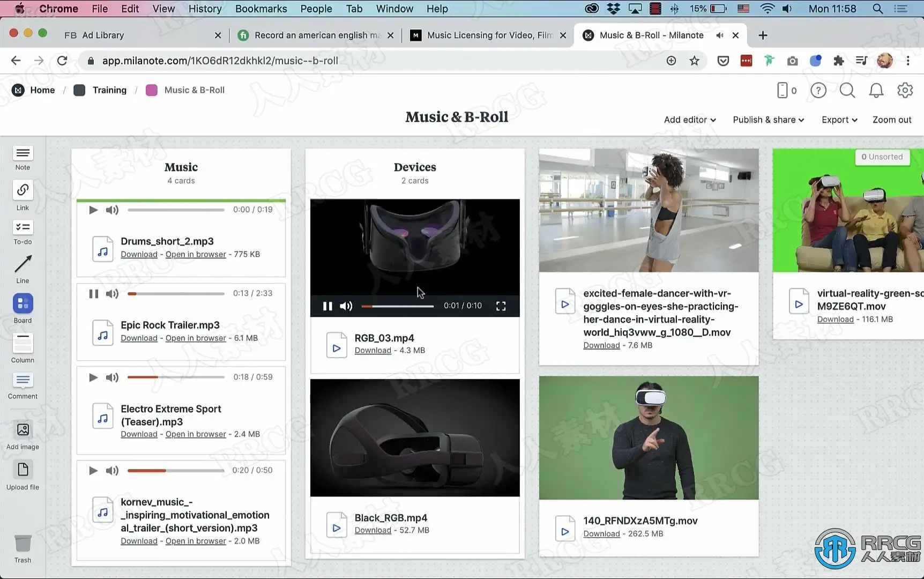The image size is (924, 579).
Task: Mute the Epic Rock Trailer player
Action: [x=112, y=294]
